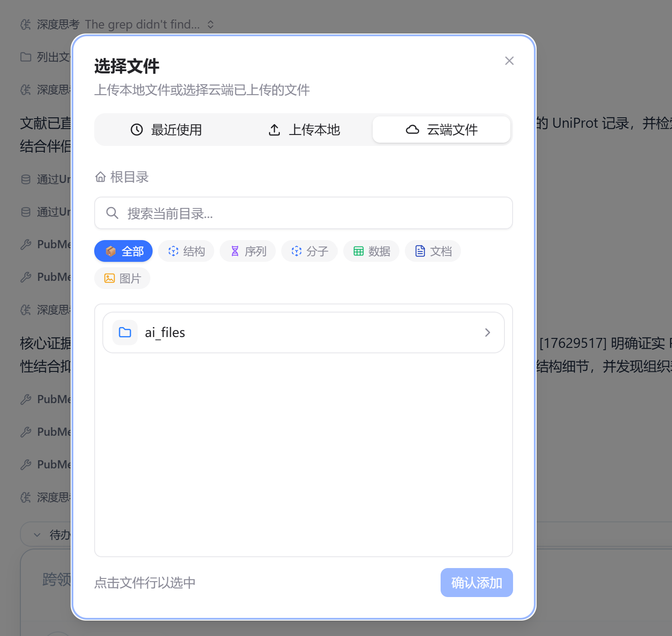Switch to the 最近使用 tab

166,130
